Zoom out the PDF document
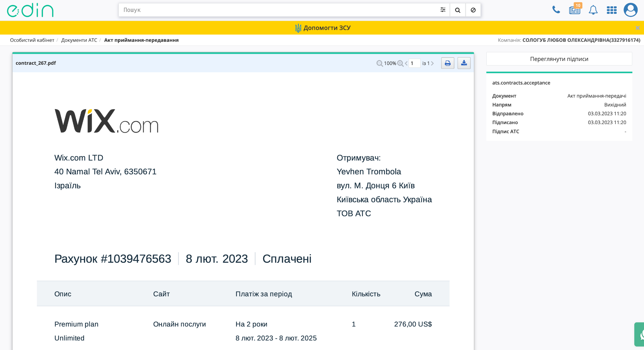Screen dimensions: 644x350 (x=380, y=63)
